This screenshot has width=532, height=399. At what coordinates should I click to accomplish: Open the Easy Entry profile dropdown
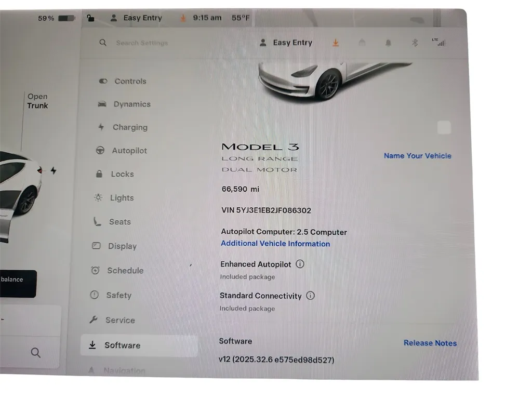(x=286, y=43)
